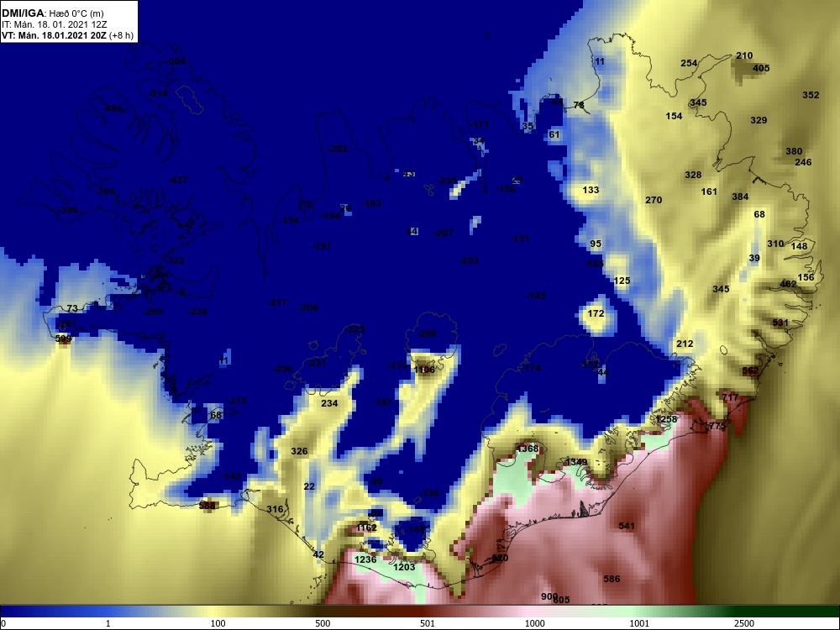
Task: Click the 133 map value
Action: click(x=591, y=190)
